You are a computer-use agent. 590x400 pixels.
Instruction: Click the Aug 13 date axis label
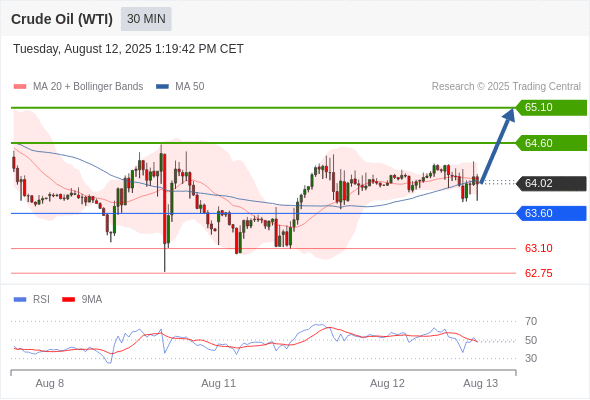pyautogui.click(x=481, y=383)
